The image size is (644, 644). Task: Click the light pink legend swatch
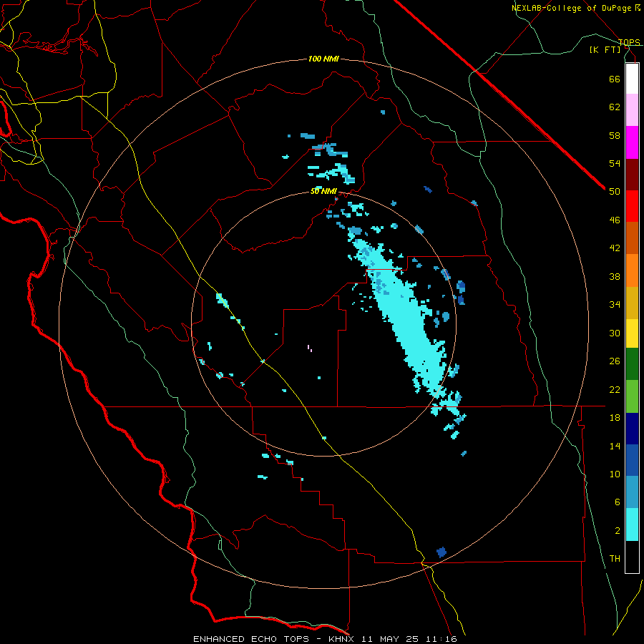632,109
